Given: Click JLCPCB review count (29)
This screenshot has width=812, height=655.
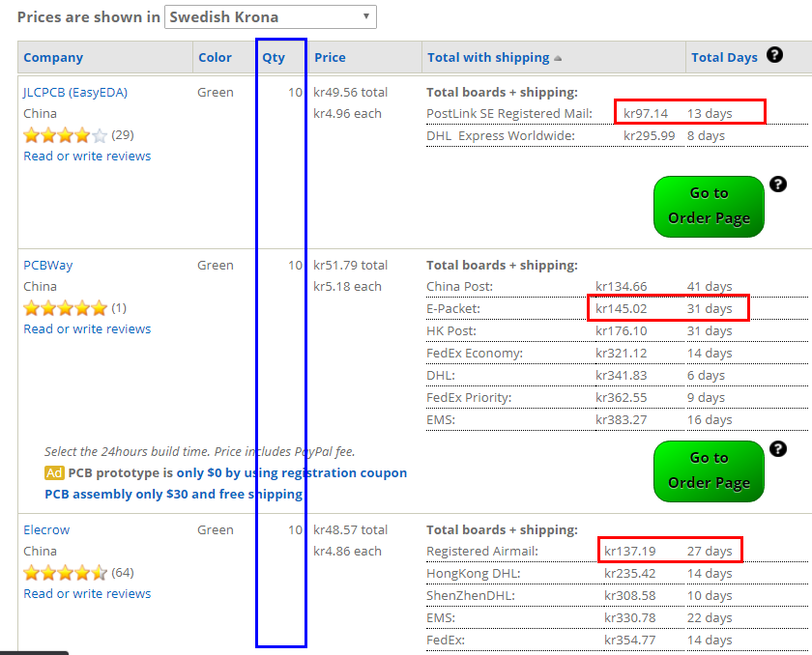Looking at the screenshot, I should coord(123,135).
